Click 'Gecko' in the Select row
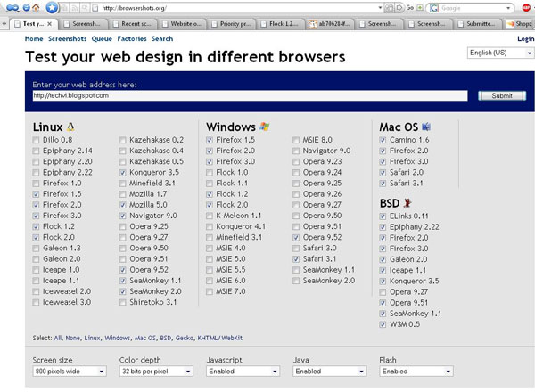Screen dimensions: 535x392 [185, 339]
